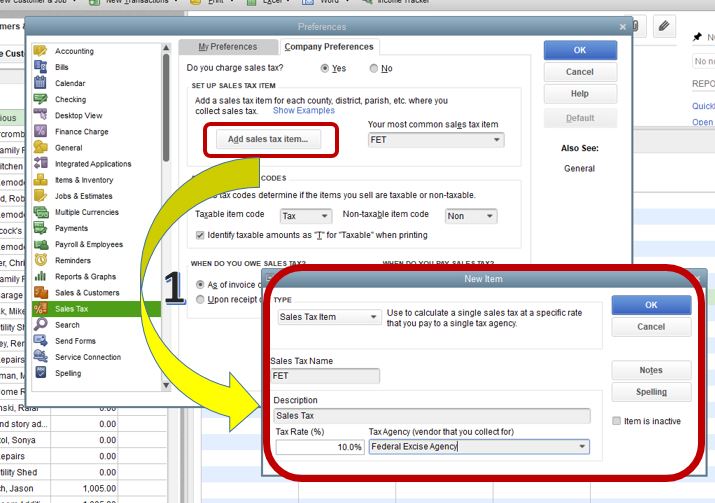Select the Bills preference icon
Viewport: 715px width, 503px height.
click(x=40, y=67)
